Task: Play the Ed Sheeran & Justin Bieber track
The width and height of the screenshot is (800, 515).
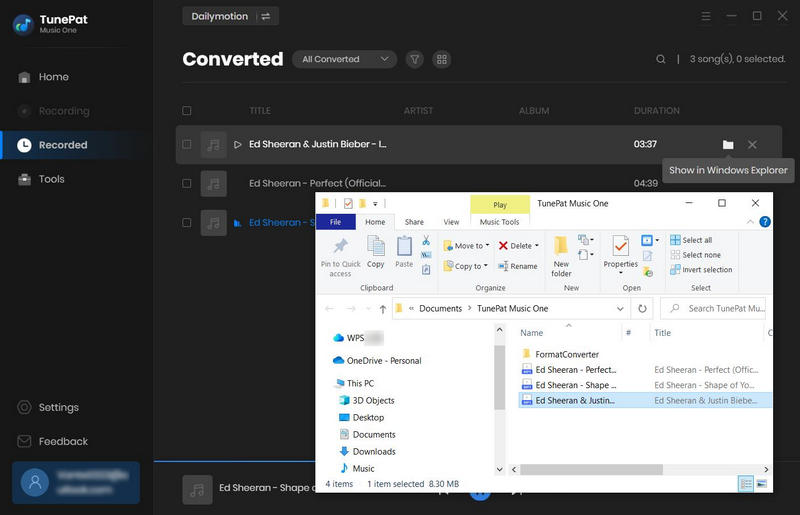Action: (238, 145)
